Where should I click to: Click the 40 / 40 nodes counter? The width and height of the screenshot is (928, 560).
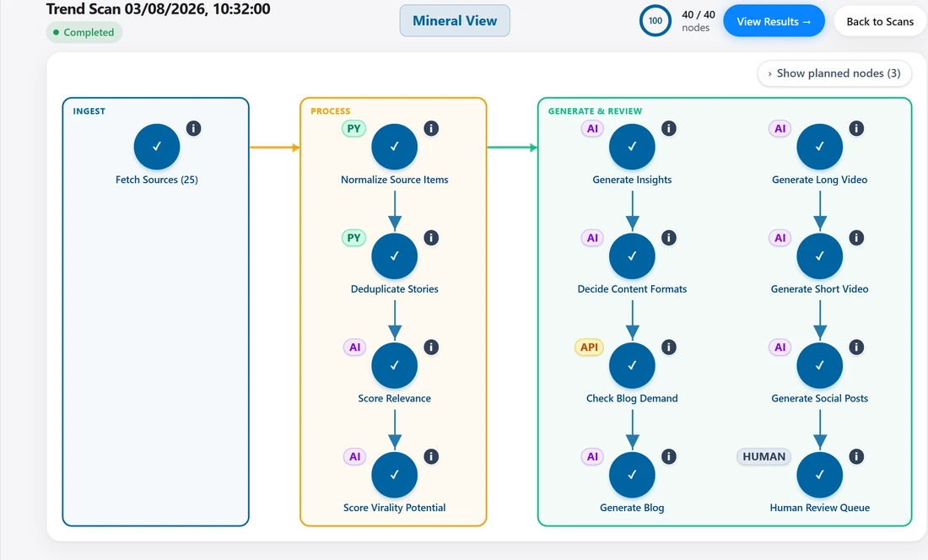[699, 21]
